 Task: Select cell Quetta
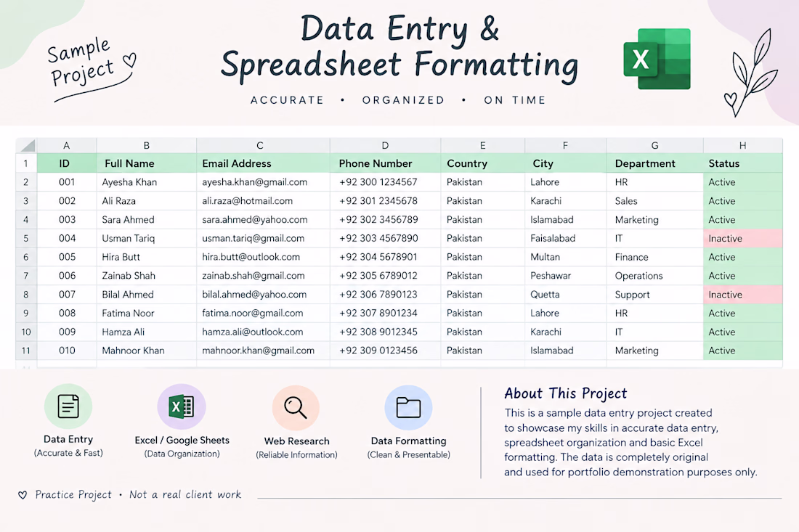566,294
